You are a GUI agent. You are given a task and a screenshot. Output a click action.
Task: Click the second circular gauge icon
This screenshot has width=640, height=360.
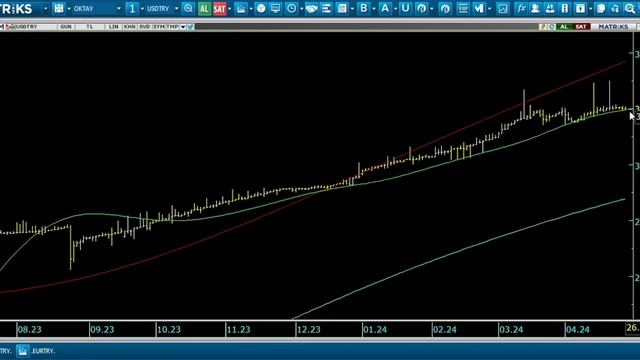(445, 8)
